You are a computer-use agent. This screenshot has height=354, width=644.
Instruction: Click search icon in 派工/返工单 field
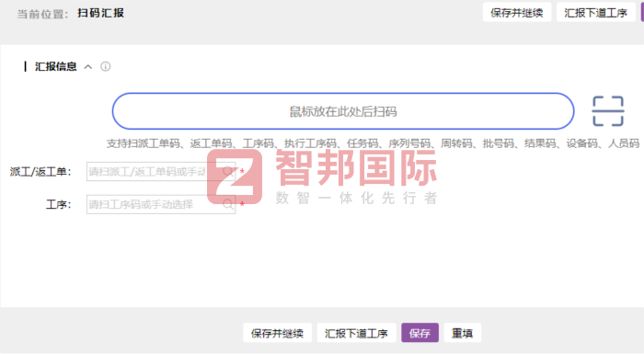tap(228, 171)
